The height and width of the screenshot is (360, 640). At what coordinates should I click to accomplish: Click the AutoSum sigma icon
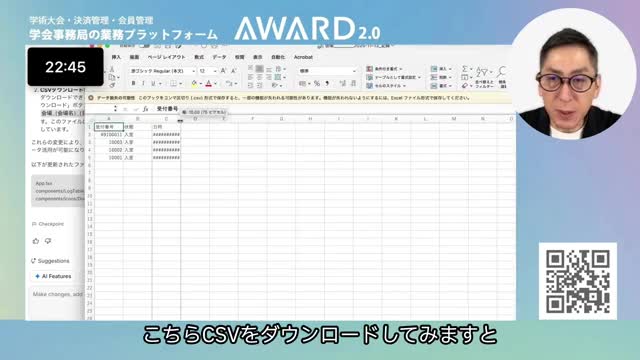[x=464, y=69]
